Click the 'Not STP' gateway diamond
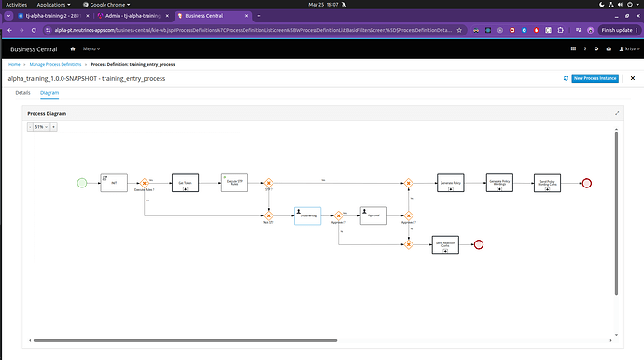 click(269, 215)
